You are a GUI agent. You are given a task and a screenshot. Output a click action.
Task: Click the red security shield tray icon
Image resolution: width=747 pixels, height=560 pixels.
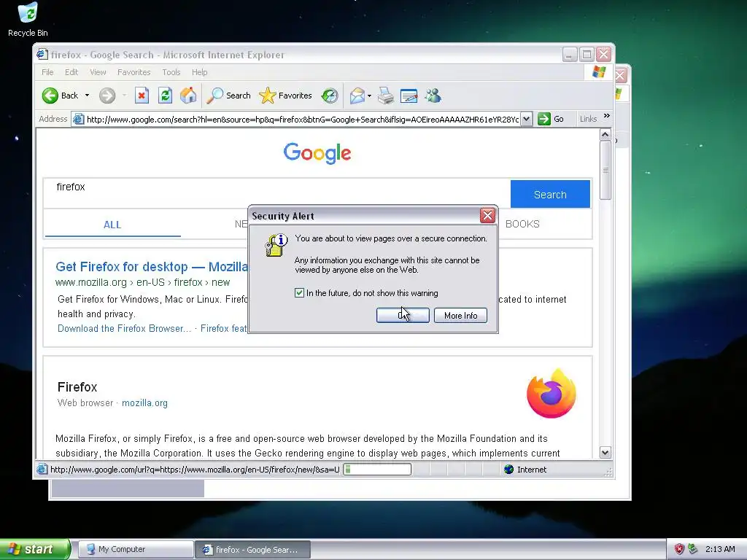coord(679,549)
